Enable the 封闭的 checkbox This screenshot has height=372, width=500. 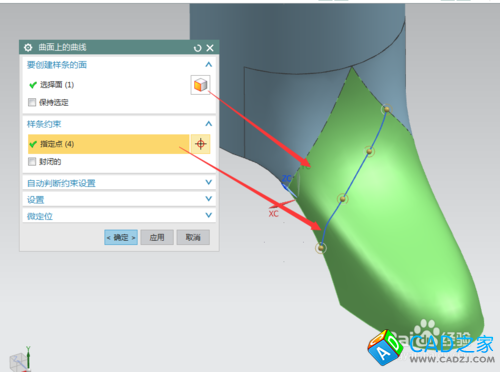pyautogui.click(x=32, y=162)
